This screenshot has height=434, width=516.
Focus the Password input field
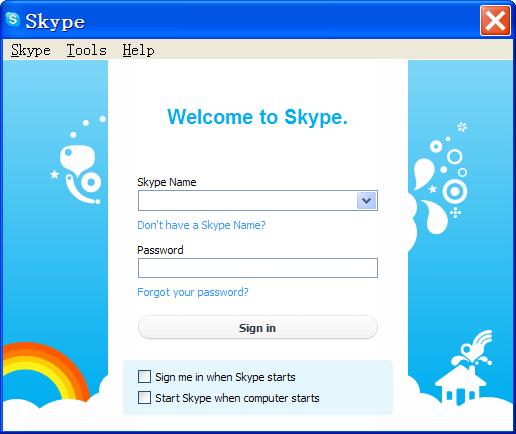(258, 268)
